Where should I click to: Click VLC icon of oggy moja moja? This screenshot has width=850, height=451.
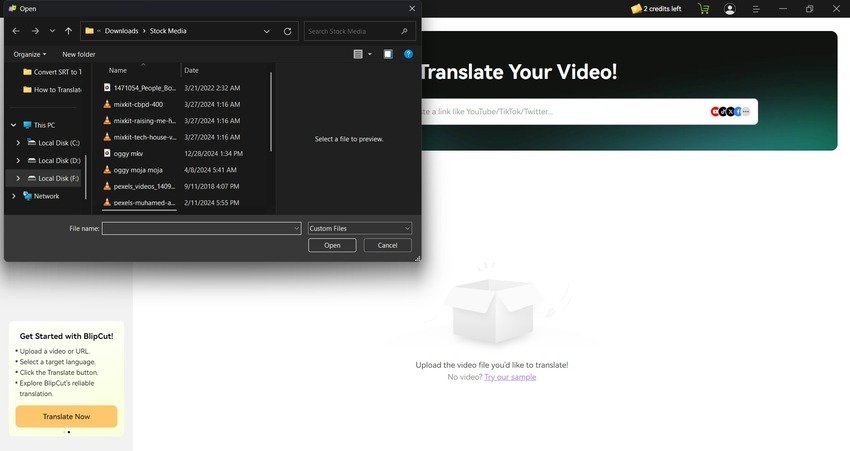[x=107, y=170]
